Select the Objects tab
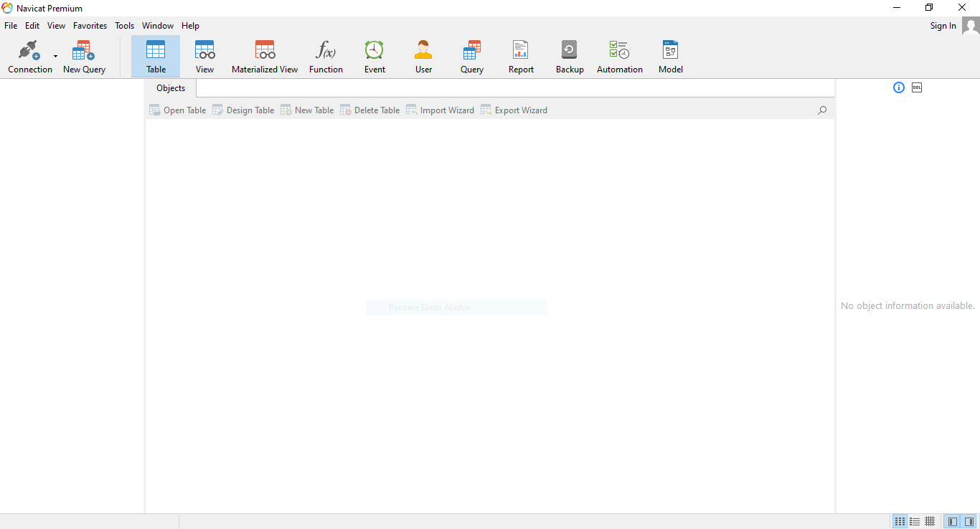This screenshot has width=980, height=529. coord(171,88)
